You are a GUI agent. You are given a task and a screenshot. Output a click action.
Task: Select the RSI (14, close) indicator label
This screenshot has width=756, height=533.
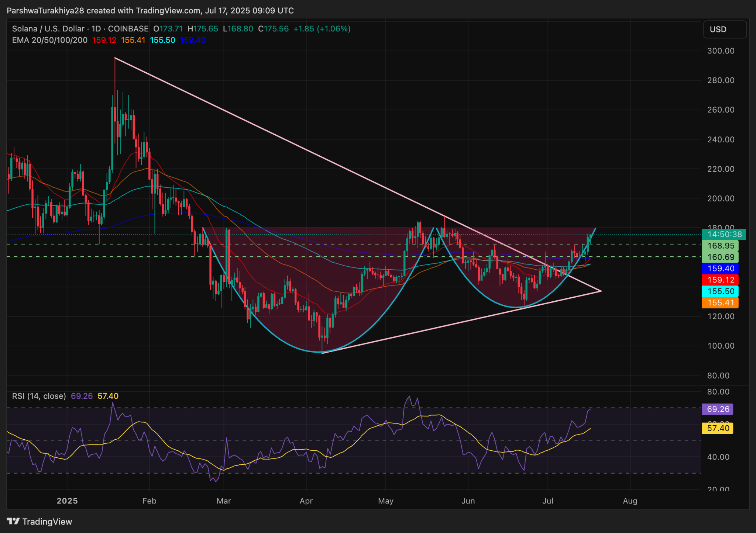tap(38, 396)
